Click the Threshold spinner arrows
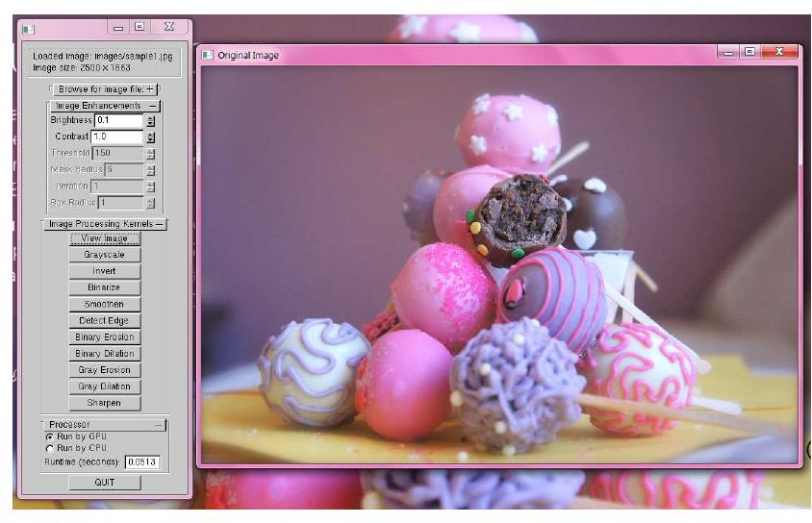The image size is (812, 523). pos(151,154)
